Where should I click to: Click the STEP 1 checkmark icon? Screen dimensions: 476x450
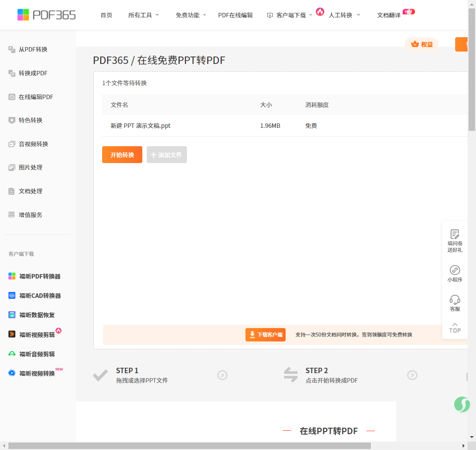(100, 375)
